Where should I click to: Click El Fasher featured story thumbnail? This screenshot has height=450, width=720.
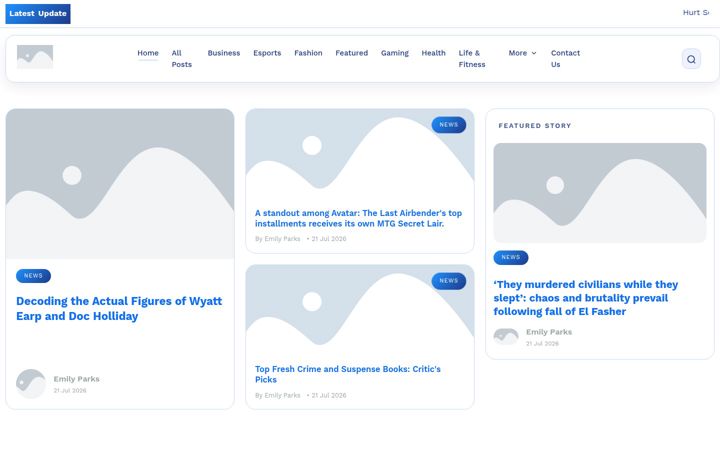pyautogui.click(x=600, y=192)
